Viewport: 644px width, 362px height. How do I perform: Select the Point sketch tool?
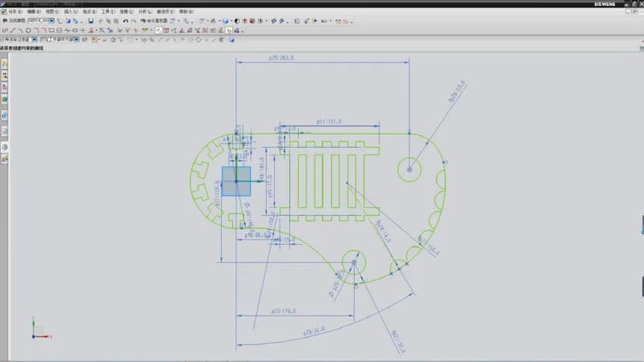pos(83,31)
